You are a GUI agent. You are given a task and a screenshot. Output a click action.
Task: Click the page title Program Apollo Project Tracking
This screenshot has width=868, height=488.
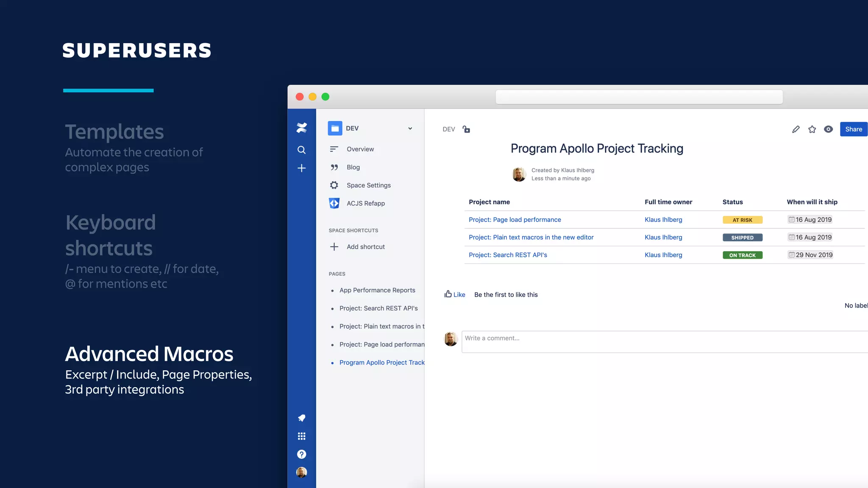click(597, 148)
